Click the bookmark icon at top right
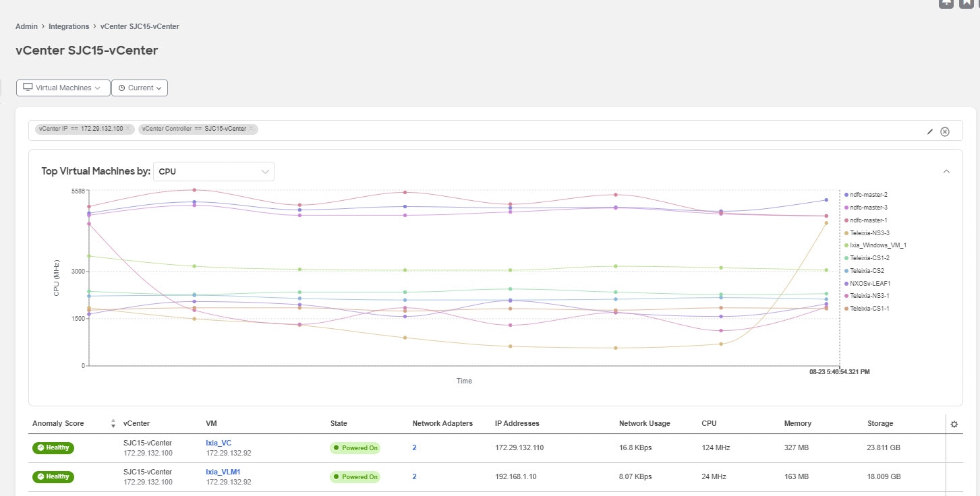This screenshot has height=496, width=980. coord(966,3)
